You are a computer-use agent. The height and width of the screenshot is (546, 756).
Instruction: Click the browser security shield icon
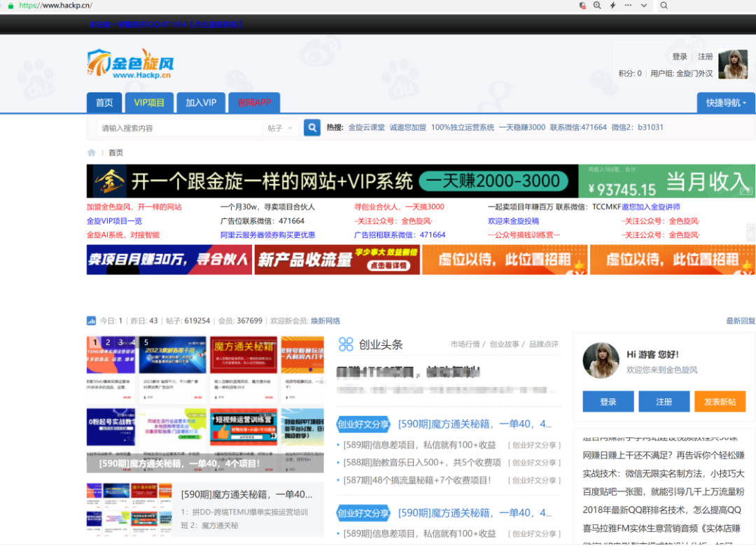pyautogui.click(x=582, y=6)
